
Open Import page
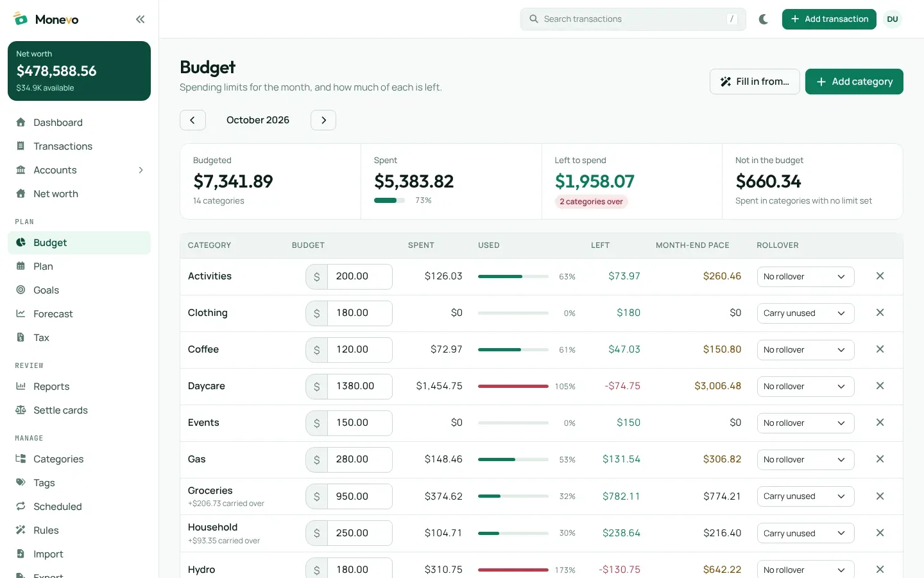tap(79, 554)
